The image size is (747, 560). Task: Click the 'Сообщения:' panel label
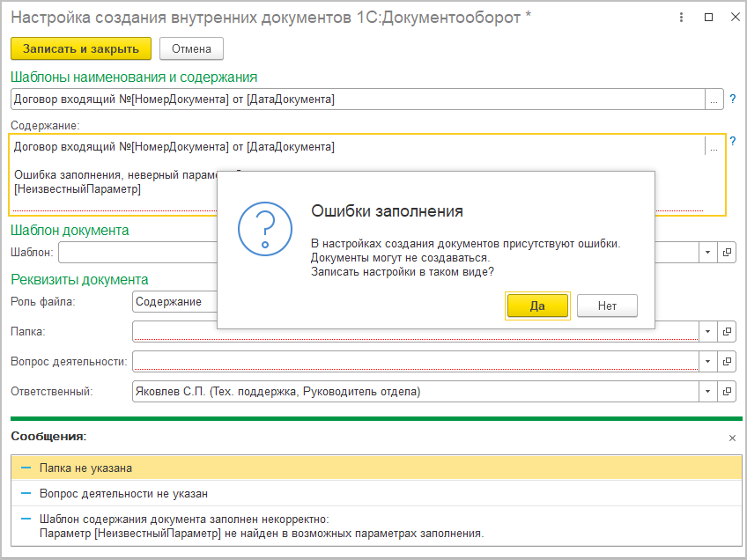[48, 436]
